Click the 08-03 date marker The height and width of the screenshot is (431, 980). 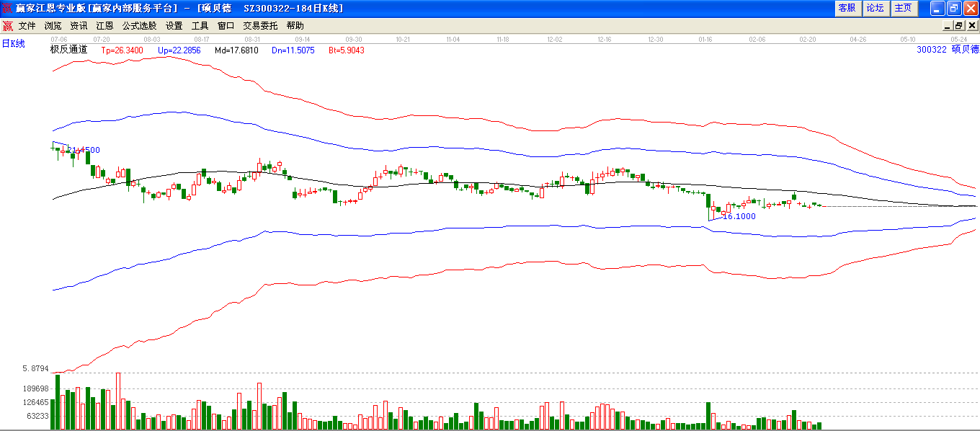152,40
